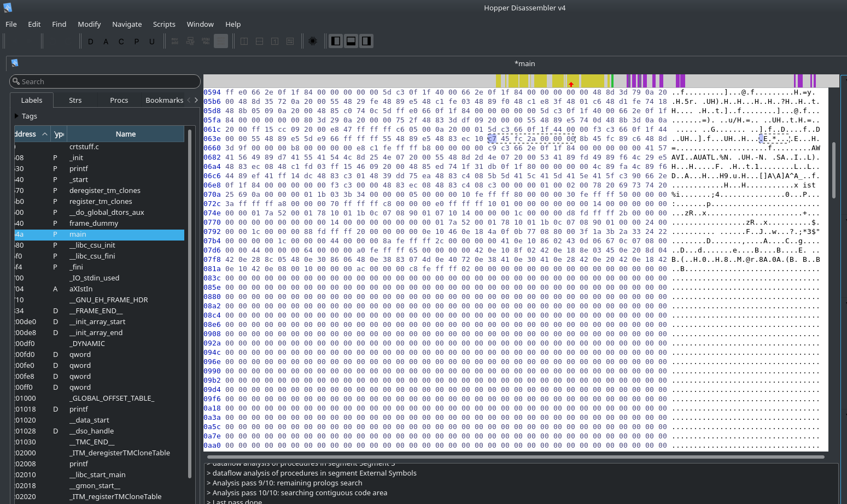
Task: Select the crtstuff.c label row
Action: pyautogui.click(x=100, y=146)
